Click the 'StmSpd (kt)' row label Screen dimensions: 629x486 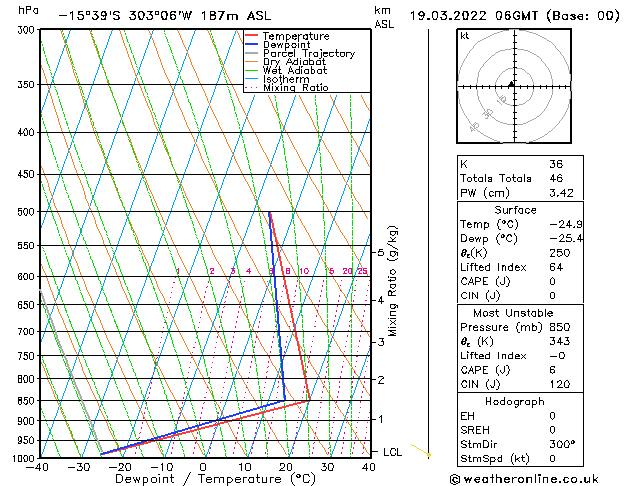[x=495, y=459]
